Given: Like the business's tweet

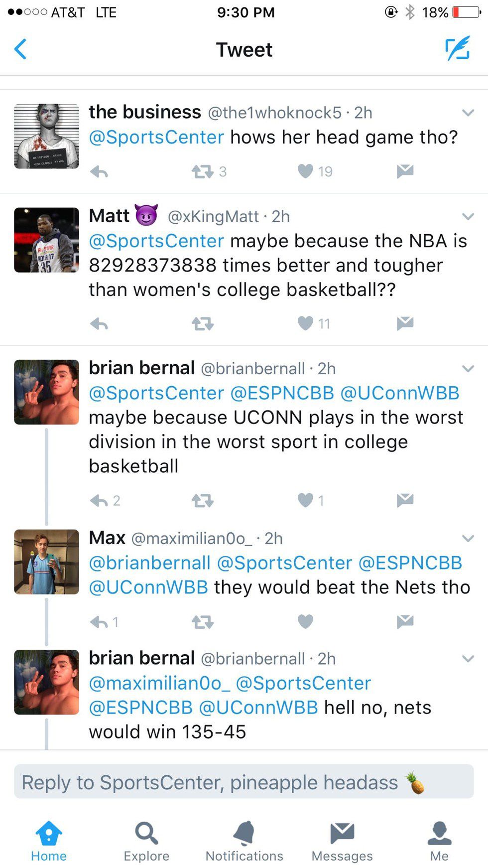Looking at the screenshot, I should click(x=305, y=171).
